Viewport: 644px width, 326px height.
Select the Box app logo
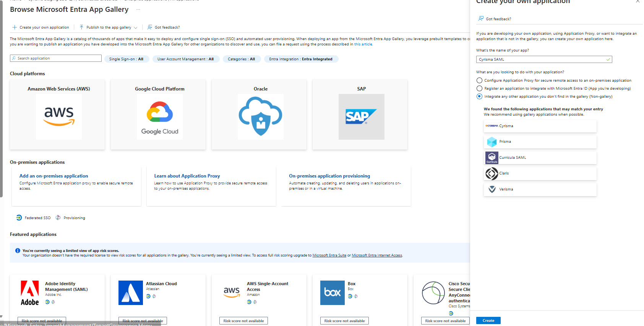[333, 293]
